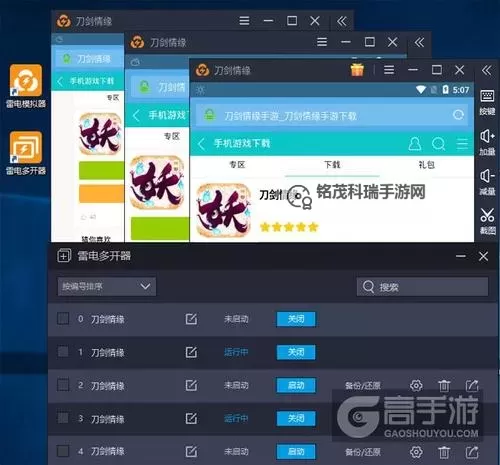Click the green button in the rearmost window
500x465 pixels.
101,170
